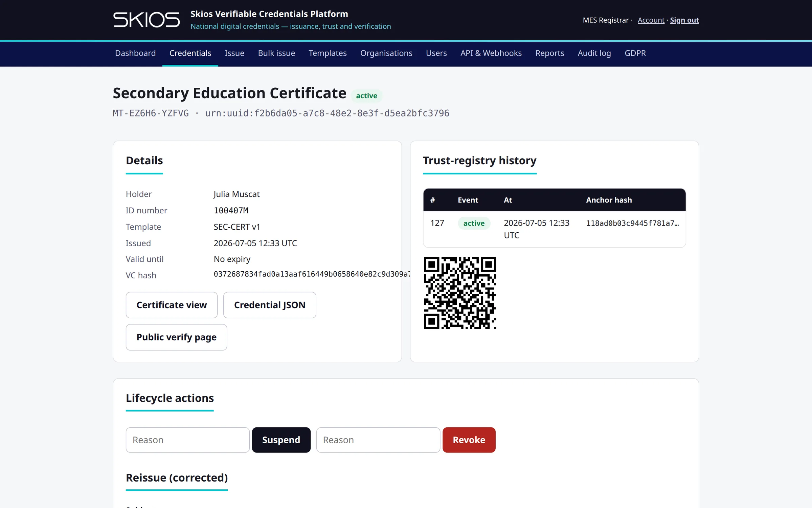The height and width of the screenshot is (508, 812).
Task: Open the Account link
Action: [x=651, y=20]
